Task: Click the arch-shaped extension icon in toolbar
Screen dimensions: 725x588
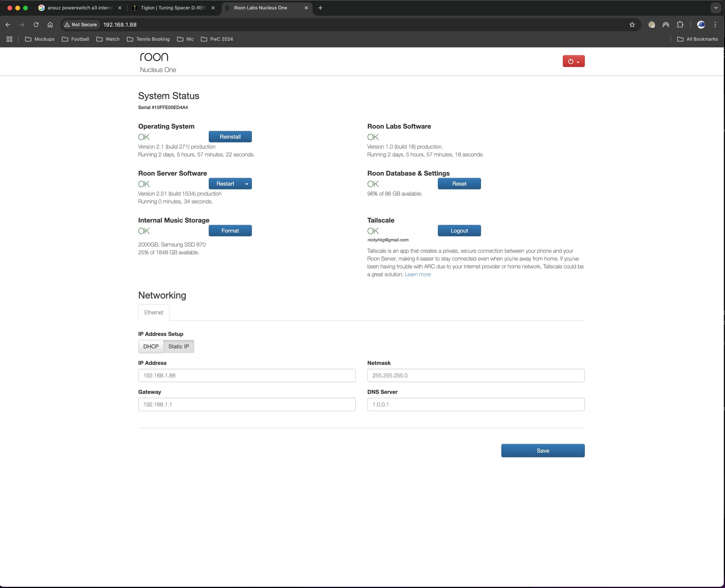Action: point(666,25)
